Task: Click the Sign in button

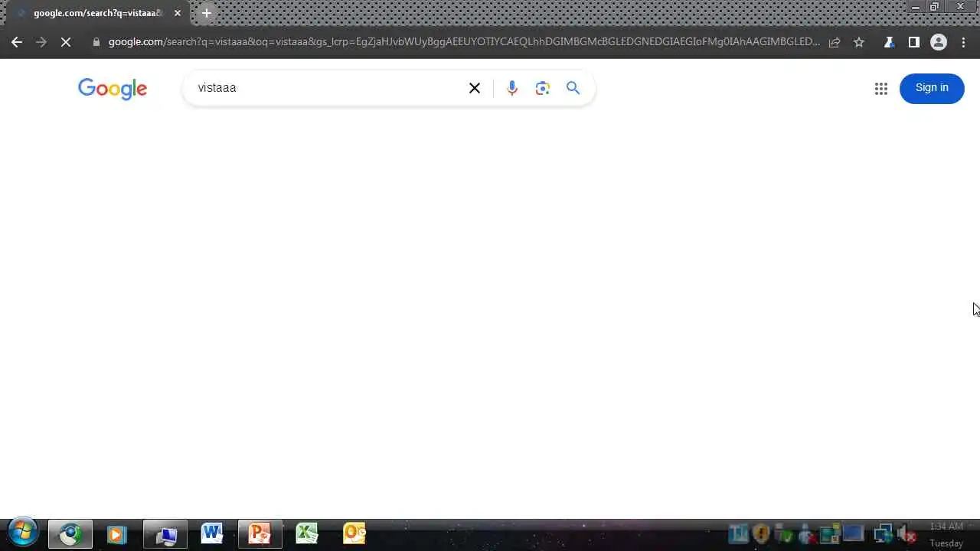Action: coord(932,88)
